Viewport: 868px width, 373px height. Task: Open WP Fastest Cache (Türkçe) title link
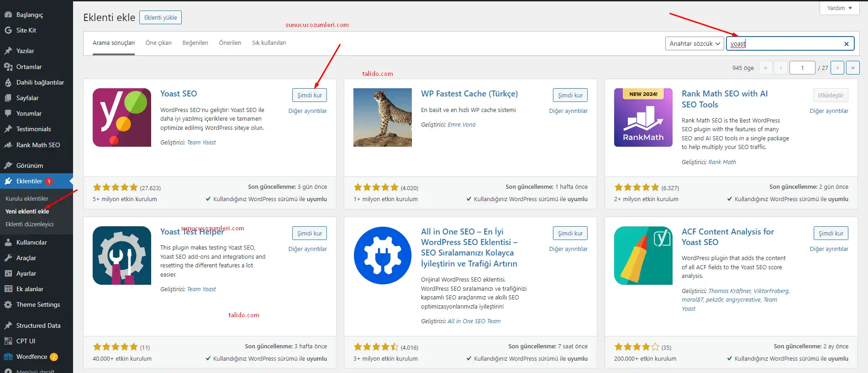pyautogui.click(x=469, y=94)
